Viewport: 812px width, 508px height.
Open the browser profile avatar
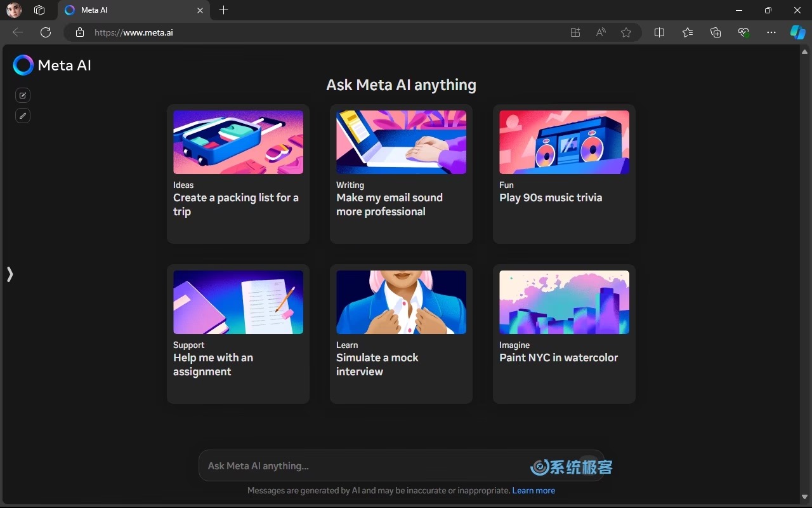point(14,10)
